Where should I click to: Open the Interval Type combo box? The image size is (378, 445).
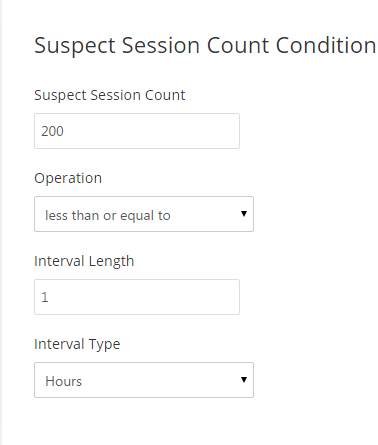[x=144, y=380]
